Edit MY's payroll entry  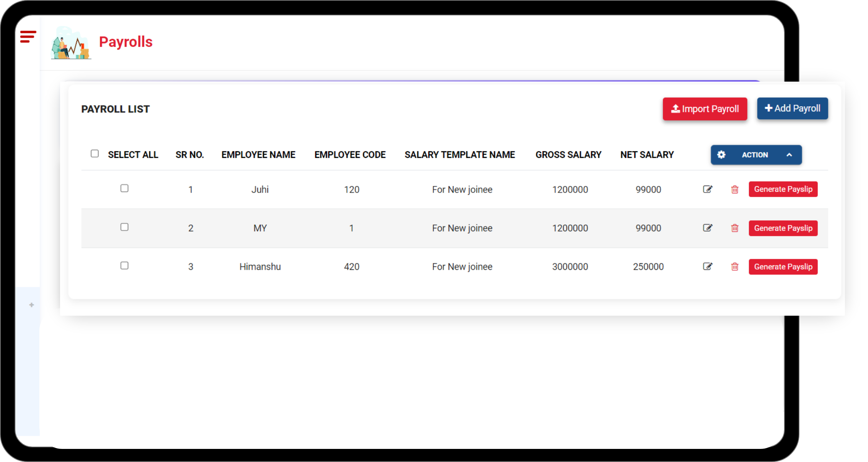(707, 228)
